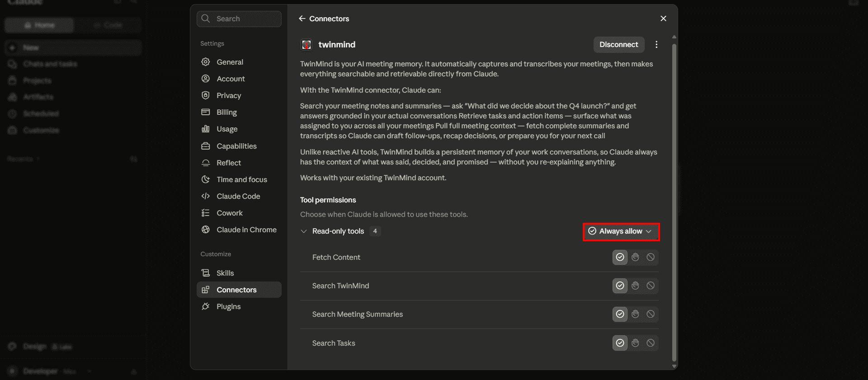The height and width of the screenshot is (380, 868).
Task: Disconnect the twinmind connector
Action: pos(619,45)
